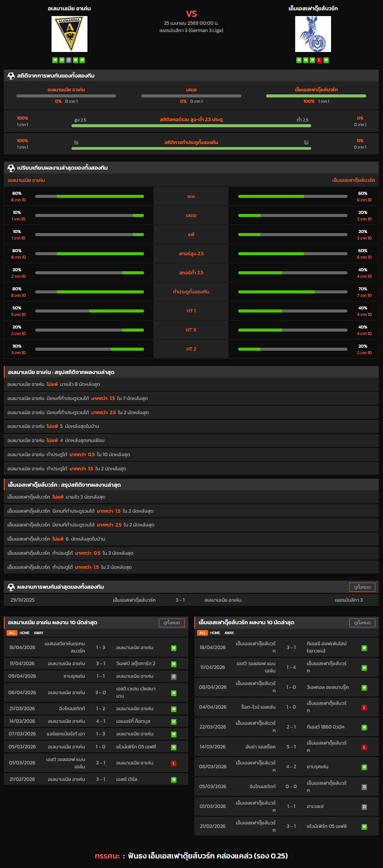Click gray D badge under Aachen logo
The height and width of the screenshot is (868, 383).
point(69,60)
